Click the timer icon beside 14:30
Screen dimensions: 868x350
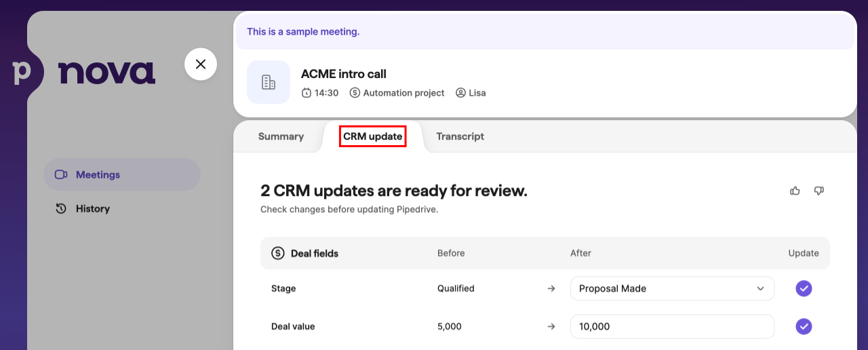pyautogui.click(x=307, y=93)
